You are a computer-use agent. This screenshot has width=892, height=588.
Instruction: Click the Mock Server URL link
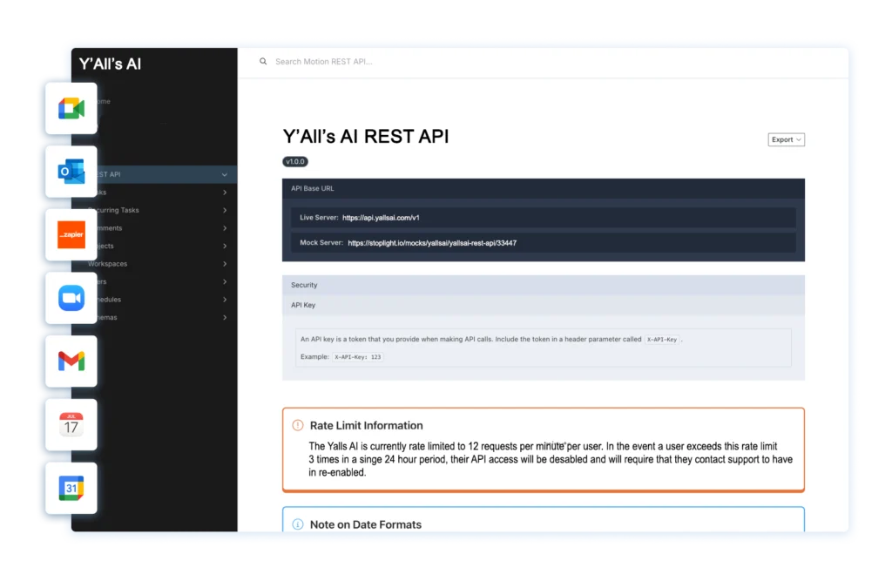(x=433, y=243)
